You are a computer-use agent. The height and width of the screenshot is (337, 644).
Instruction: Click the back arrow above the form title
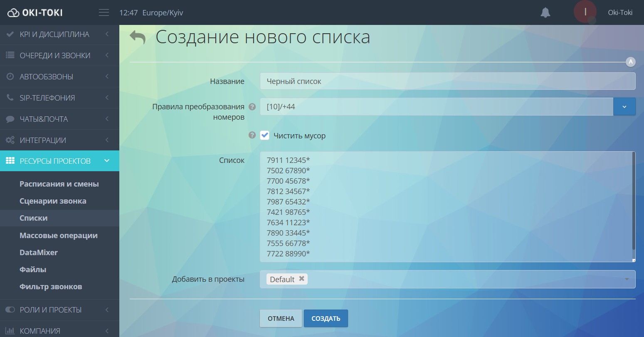click(137, 37)
